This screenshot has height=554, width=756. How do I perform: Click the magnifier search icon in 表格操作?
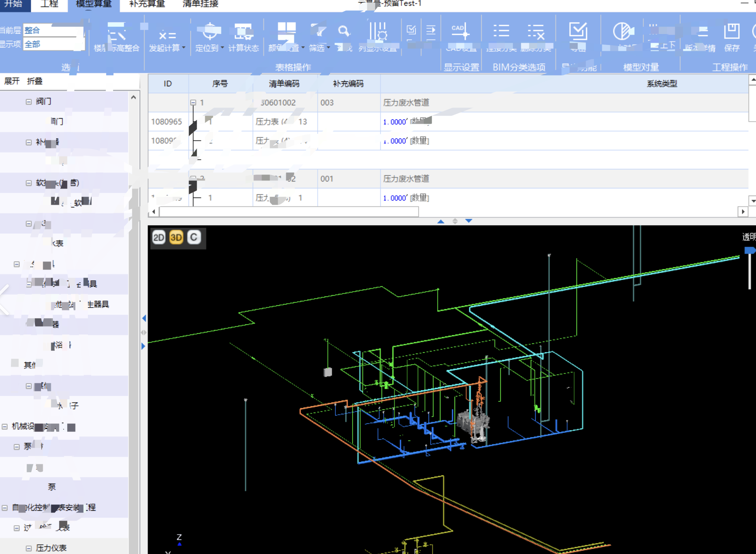pos(344,31)
